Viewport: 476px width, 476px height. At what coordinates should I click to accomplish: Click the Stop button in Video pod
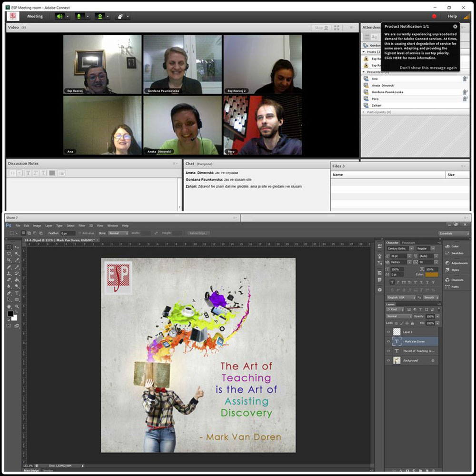click(321, 28)
